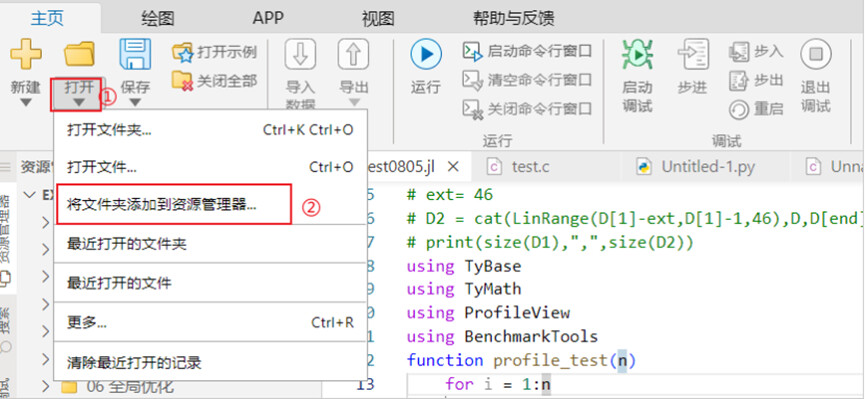Choose 打开文件夹... menu entry
The image size is (865, 399).
210,130
